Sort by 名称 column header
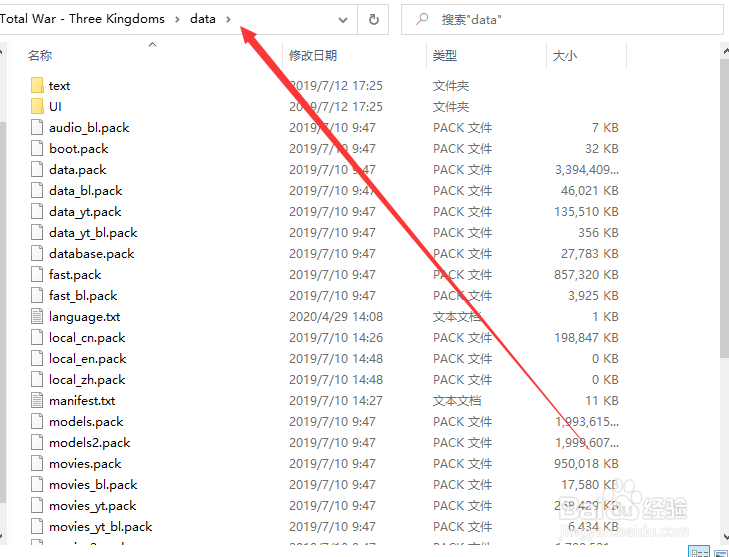This screenshot has height=557, width=729. click(40, 56)
